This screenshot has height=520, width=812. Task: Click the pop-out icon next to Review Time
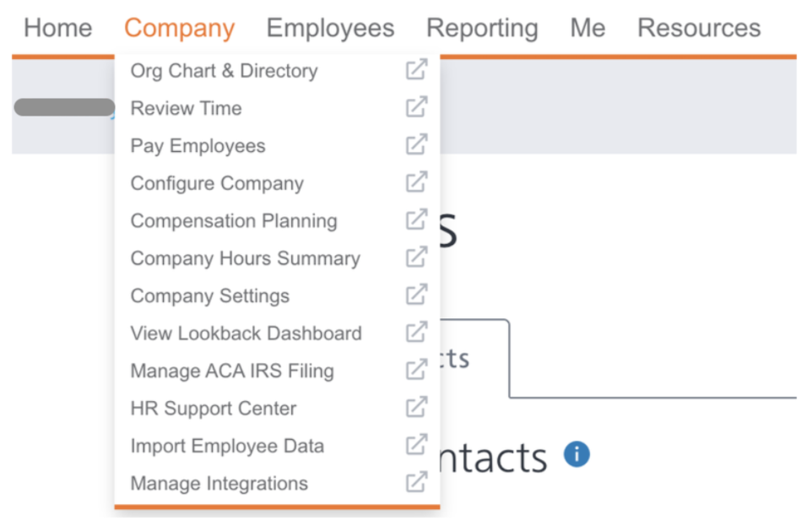tap(416, 106)
